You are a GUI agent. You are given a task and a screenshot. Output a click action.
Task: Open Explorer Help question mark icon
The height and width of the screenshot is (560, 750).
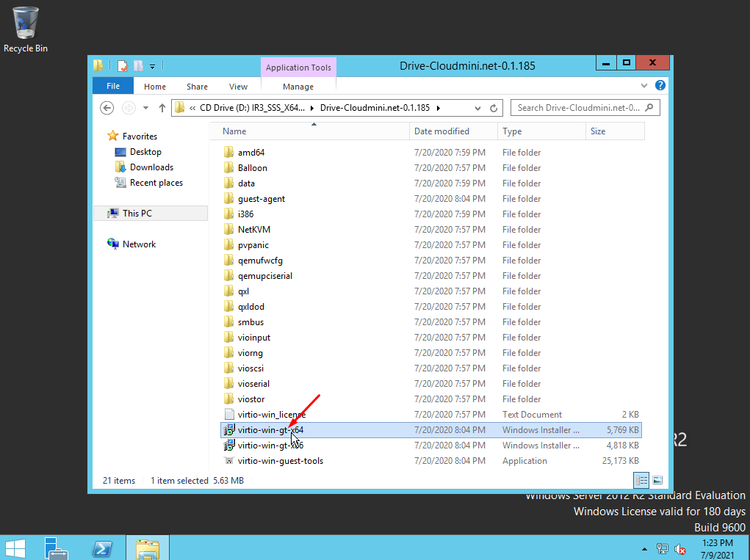coord(660,85)
